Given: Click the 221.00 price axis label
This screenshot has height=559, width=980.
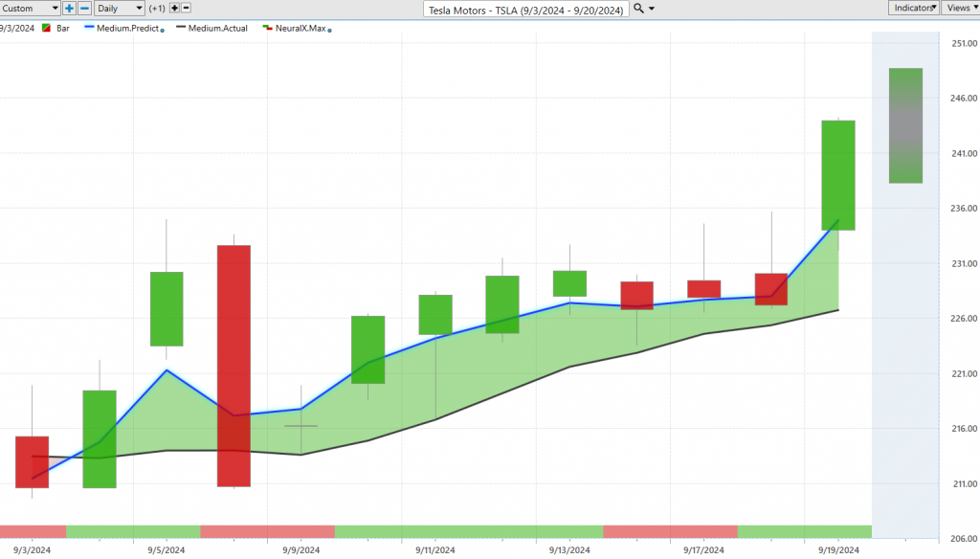Looking at the screenshot, I should click(x=965, y=373).
